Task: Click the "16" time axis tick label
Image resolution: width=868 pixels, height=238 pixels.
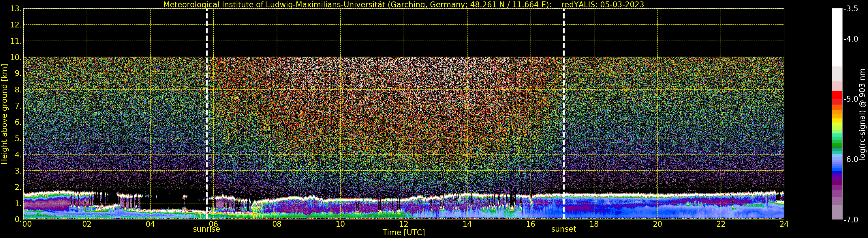Action: [531, 224]
